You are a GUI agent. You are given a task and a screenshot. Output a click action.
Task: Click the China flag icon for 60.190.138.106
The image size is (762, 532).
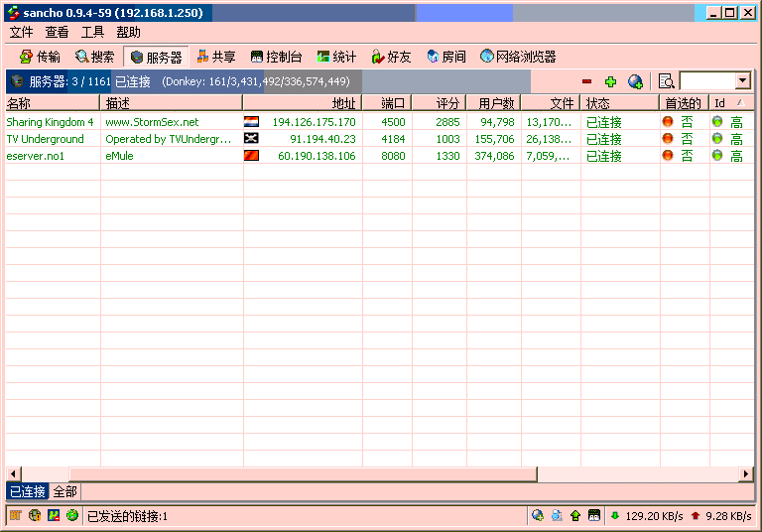(x=251, y=155)
